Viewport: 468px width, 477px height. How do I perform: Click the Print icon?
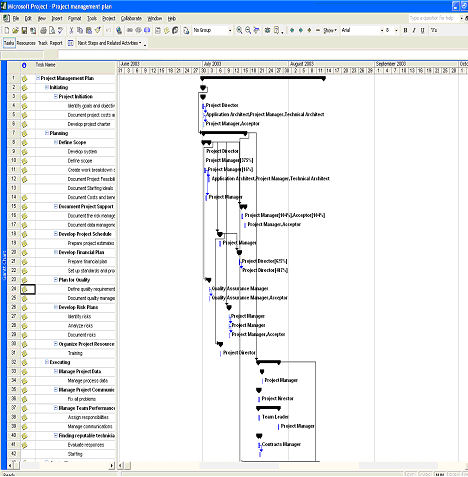click(x=43, y=30)
